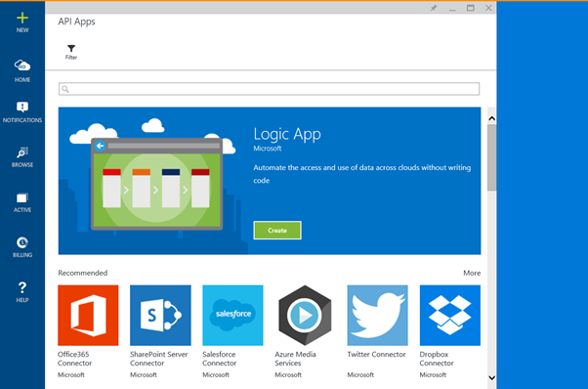Select the Office365 Connector tile icon

[88, 315]
